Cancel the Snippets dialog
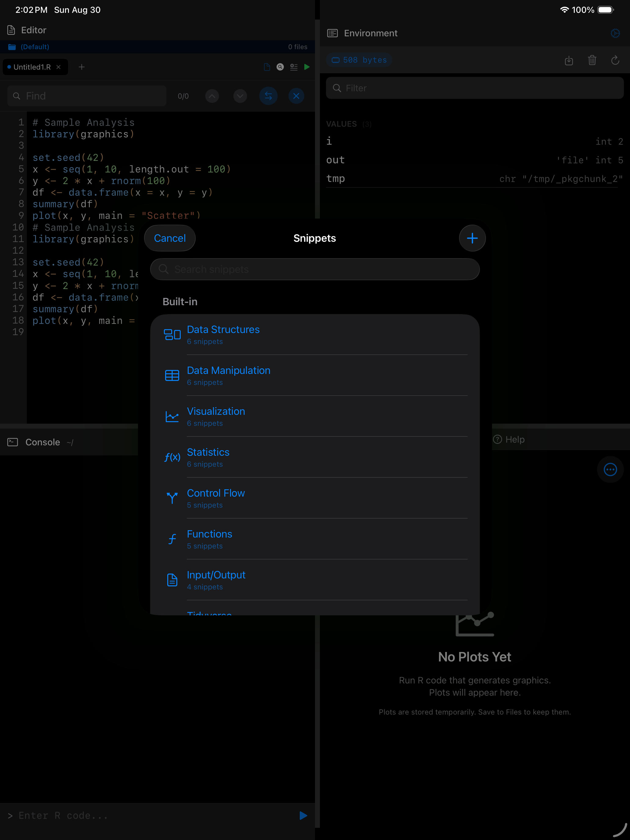Image resolution: width=630 pixels, height=840 pixels. click(170, 238)
